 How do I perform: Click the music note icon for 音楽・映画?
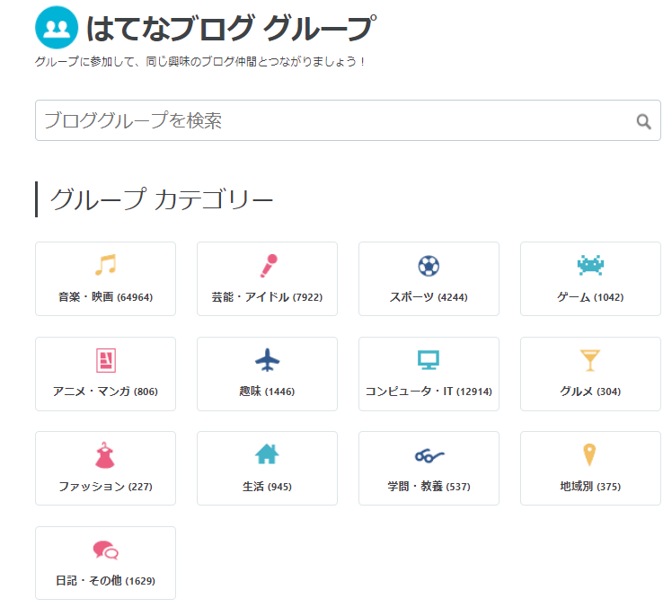click(x=105, y=265)
